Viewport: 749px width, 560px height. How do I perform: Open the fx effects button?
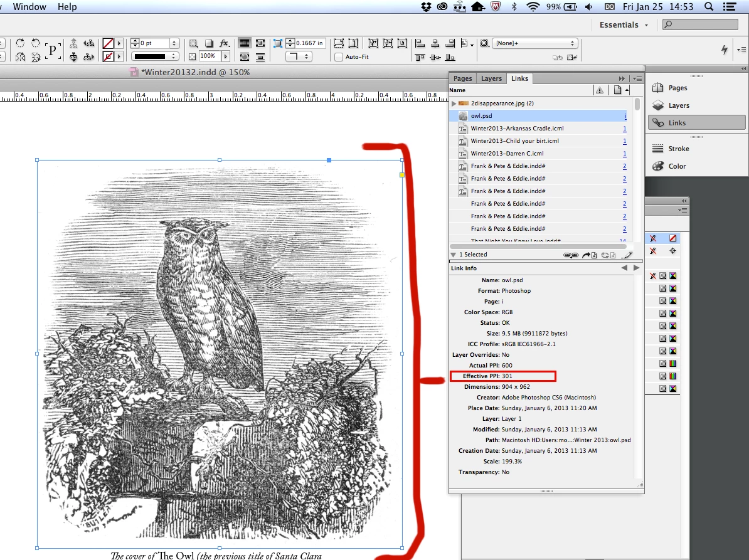click(225, 43)
